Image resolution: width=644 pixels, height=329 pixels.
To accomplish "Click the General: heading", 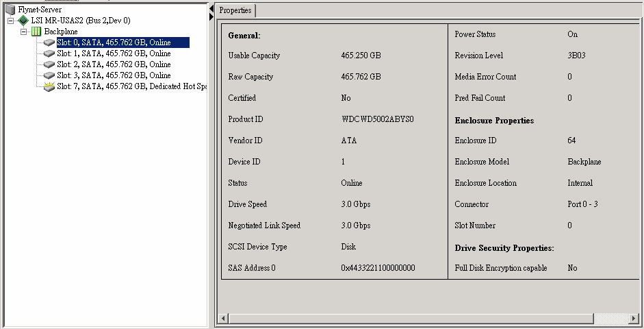I will [x=244, y=36].
